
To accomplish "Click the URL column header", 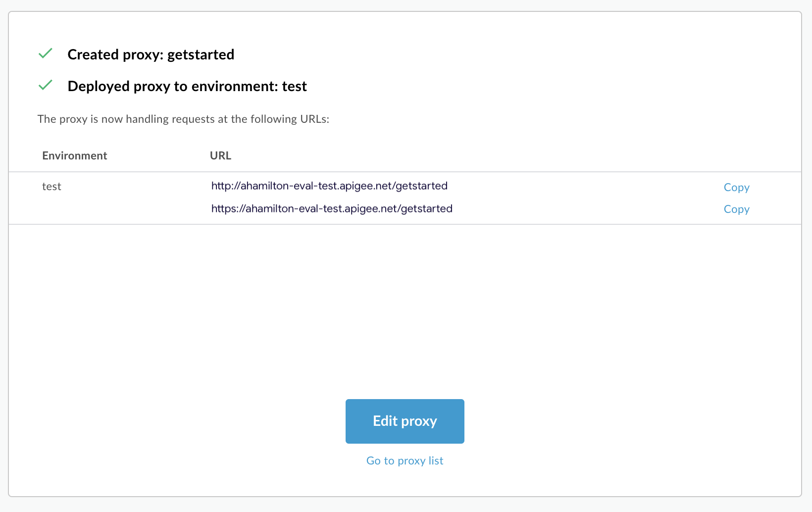I will click(220, 155).
